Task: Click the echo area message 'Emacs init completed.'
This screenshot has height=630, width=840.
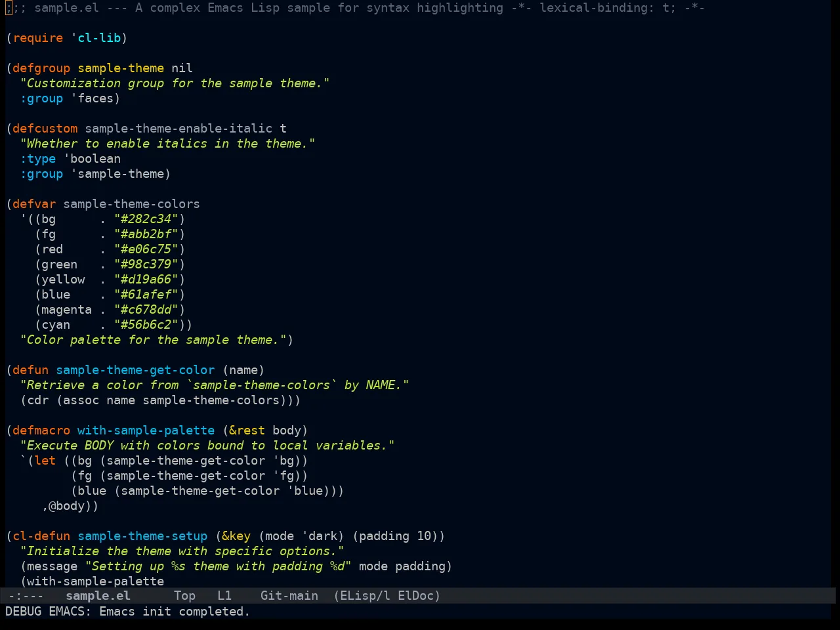Action: (x=175, y=612)
